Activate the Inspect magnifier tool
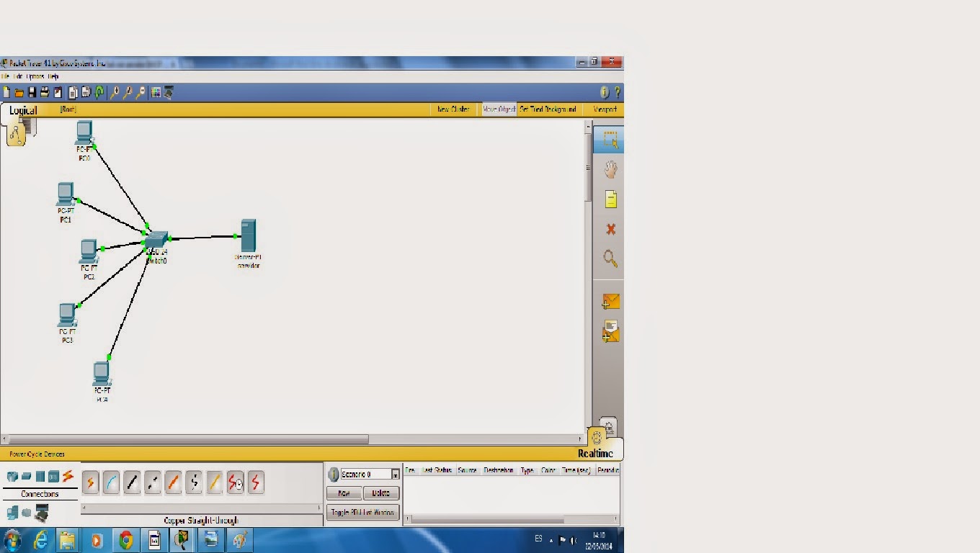This screenshot has height=553, width=980. coord(609,259)
